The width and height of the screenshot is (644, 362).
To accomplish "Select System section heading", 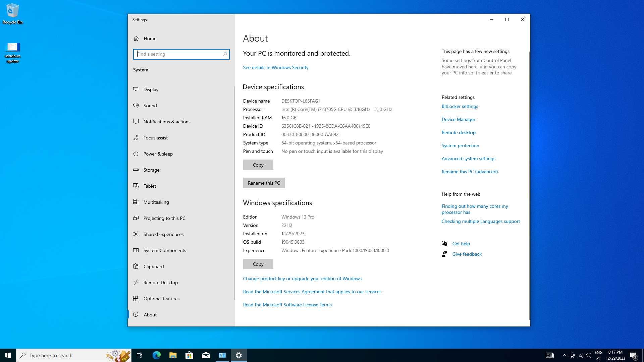I will (141, 69).
